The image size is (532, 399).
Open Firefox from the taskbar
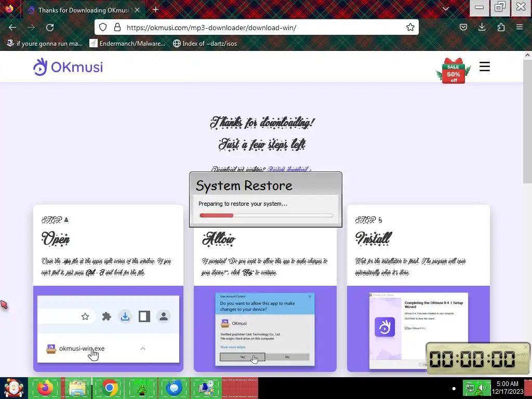(x=45, y=388)
